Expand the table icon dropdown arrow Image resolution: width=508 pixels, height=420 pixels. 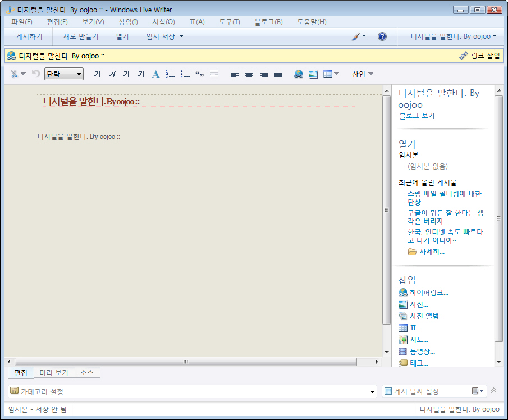click(337, 74)
